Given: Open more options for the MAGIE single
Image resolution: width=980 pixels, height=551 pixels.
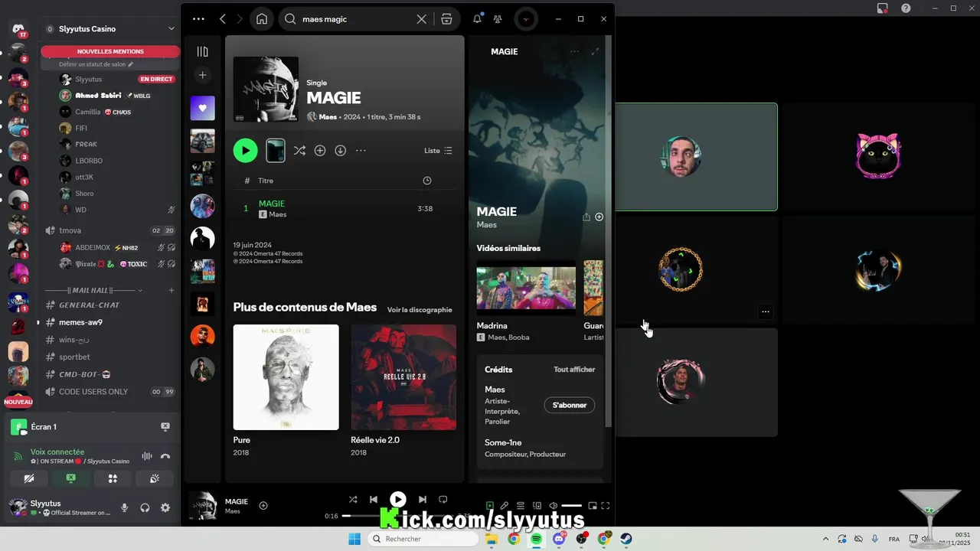Looking at the screenshot, I should coord(361,151).
